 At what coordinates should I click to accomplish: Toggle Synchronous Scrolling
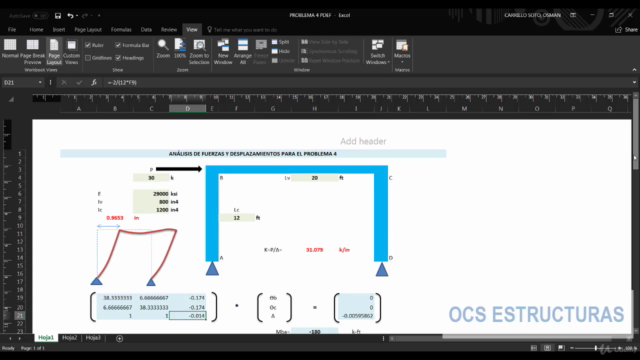click(x=329, y=51)
